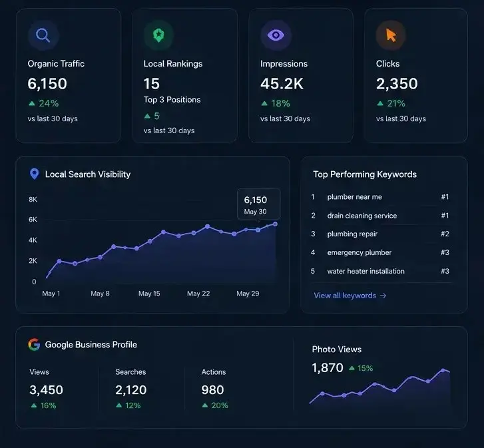
Task: Click the green up-arrow beside 24%
Action: [31, 103]
